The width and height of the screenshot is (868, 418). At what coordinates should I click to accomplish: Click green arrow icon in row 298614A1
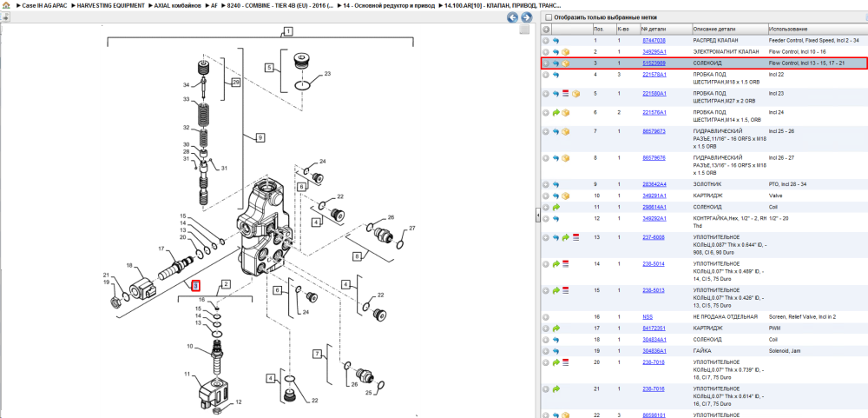[x=556, y=207]
